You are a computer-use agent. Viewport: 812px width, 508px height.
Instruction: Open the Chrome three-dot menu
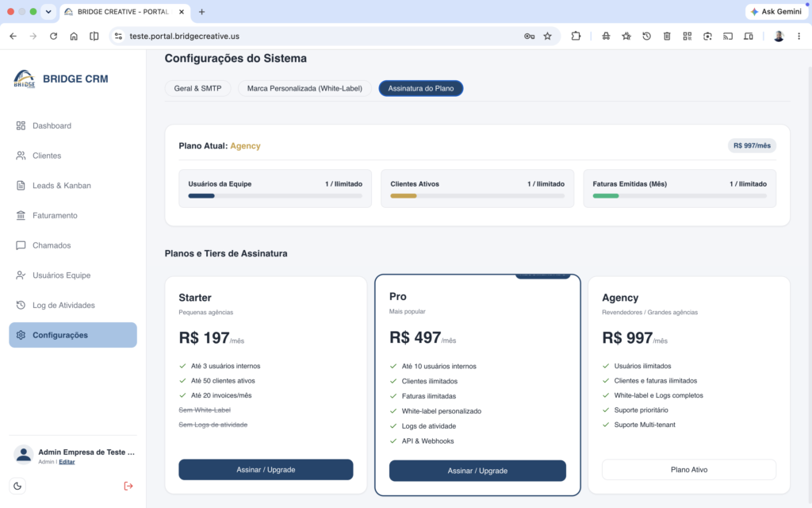coord(799,36)
